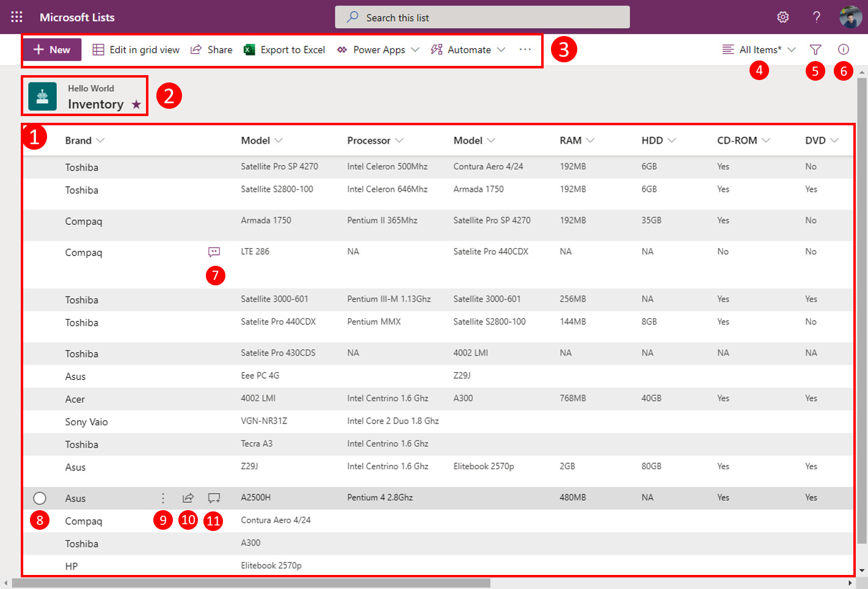This screenshot has height=589, width=868.
Task: Open the toolbar more options ellipsis
Action: pyautogui.click(x=525, y=49)
